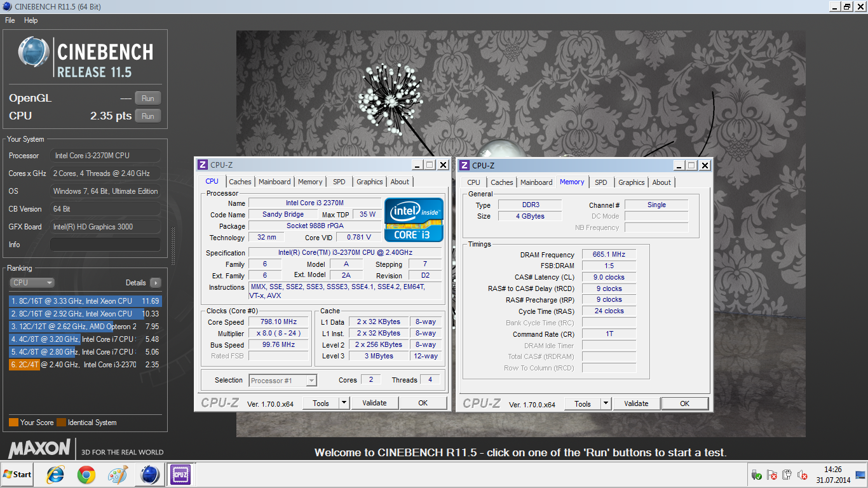Viewport: 868px width, 488px height.
Task: Open Graphics tab in left CPU-Z window
Action: [x=370, y=182]
